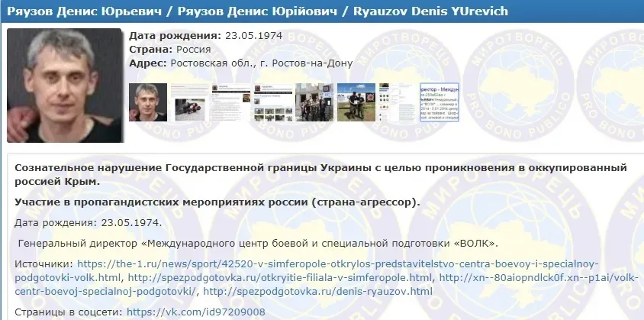This screenshot has height=320, width=644.
Task: Open the fourth thumbnail with the photo grid page
Action: point(272,102)
